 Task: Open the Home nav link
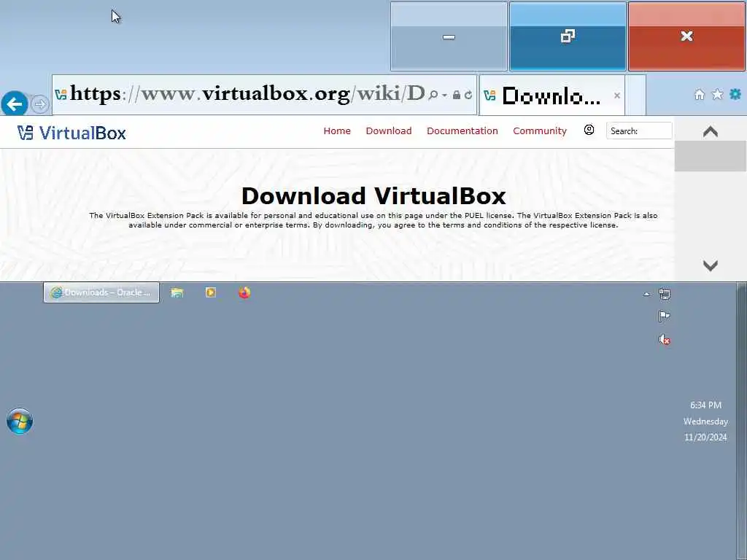[x=337, y=131]
